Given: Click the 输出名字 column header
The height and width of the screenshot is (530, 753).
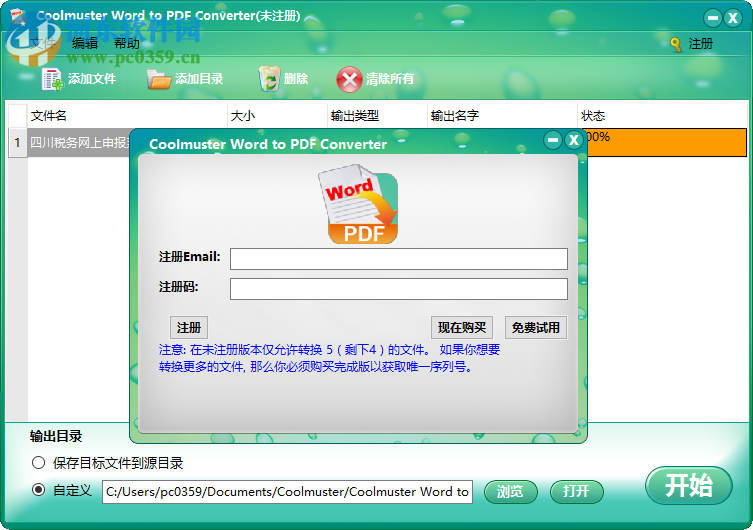Looking at the screenshot, I should click(502, 116).
